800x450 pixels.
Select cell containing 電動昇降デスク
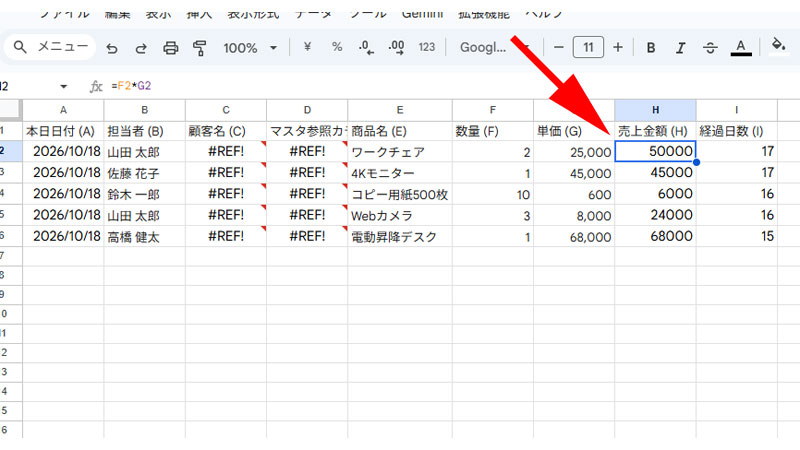(x=400, y=237)
